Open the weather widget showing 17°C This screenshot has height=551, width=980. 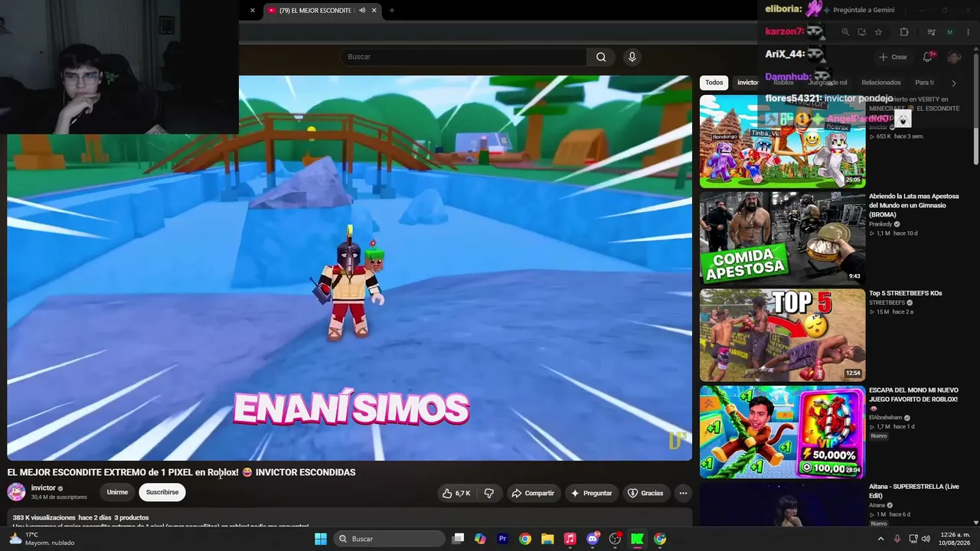42,539
